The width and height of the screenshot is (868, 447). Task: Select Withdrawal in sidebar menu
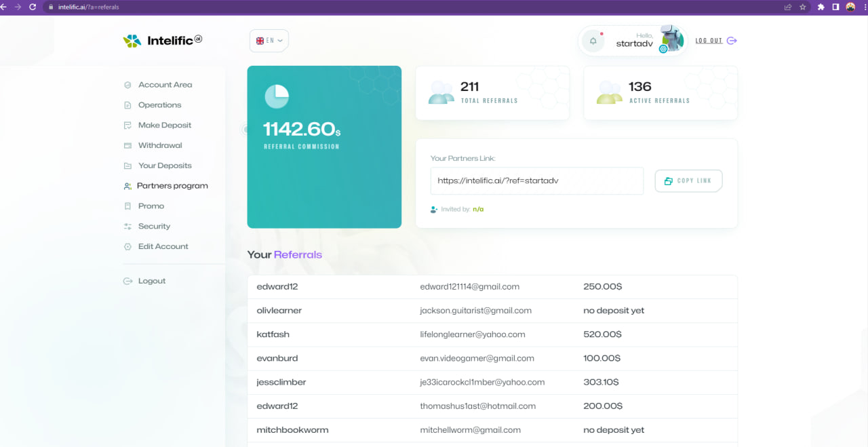[x=160, y=145]
